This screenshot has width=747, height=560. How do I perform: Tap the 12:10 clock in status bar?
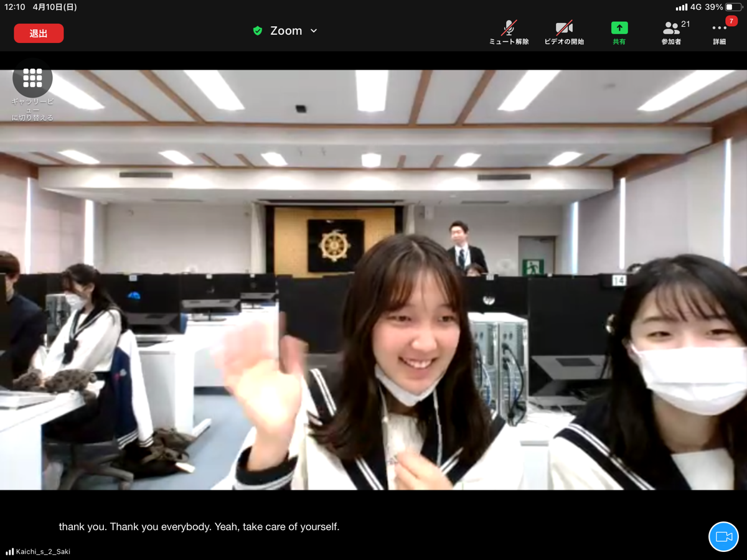tap(15, 7)
